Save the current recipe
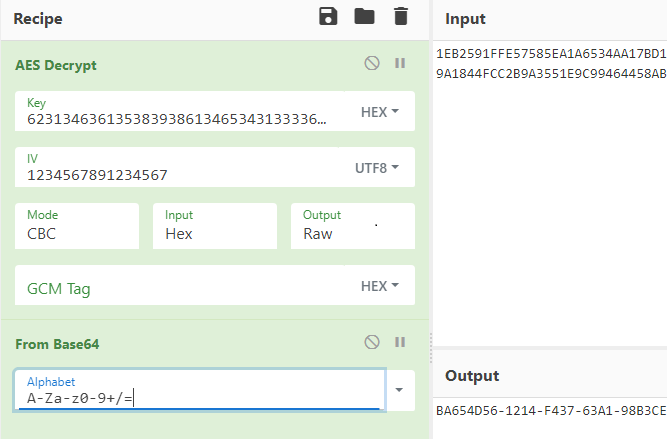Viewport: 667px width, 439px height. coord(328,16)
